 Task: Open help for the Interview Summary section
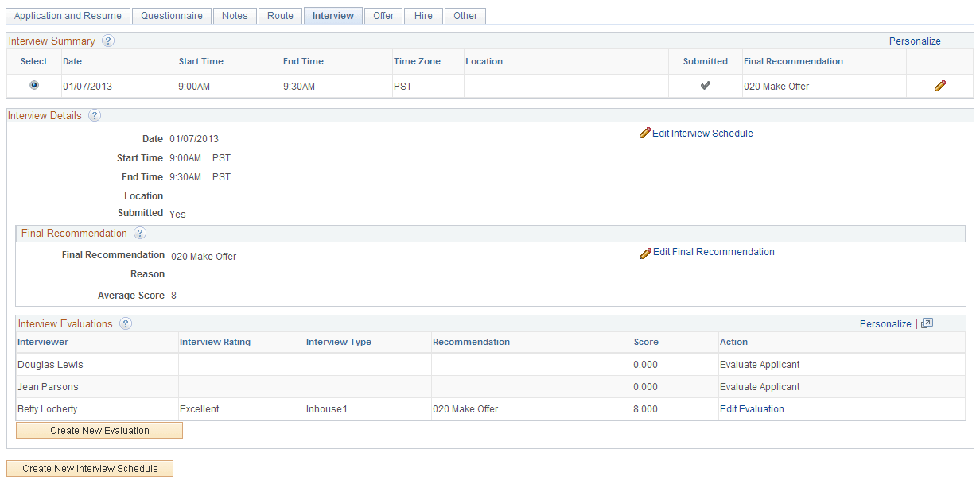point(108,41)
